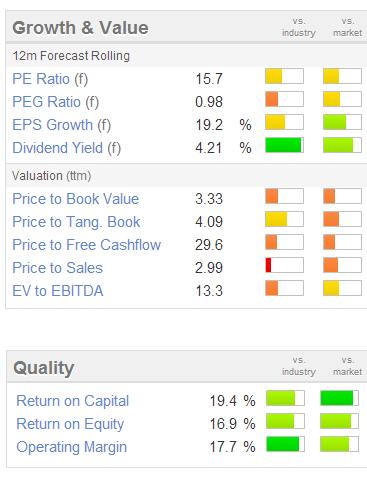Click the Quality section header

click(x=44, y=368)
